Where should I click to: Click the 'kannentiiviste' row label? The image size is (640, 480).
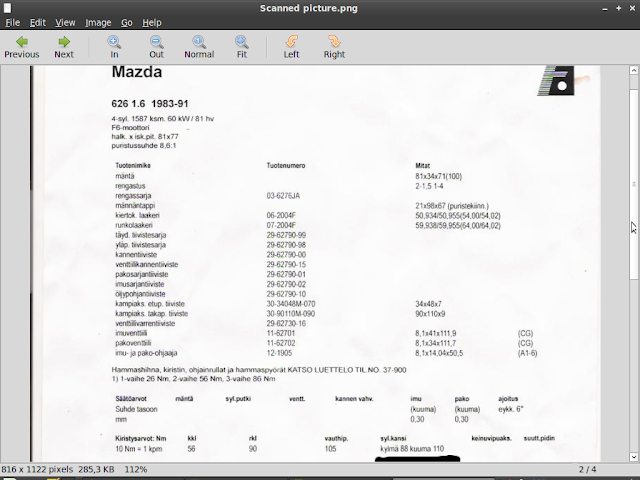coord(136,255)
